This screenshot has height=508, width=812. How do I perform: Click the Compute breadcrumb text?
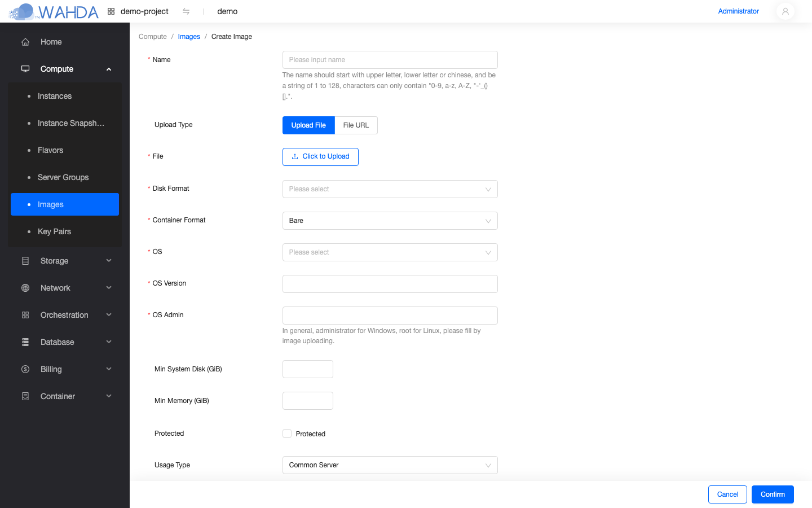153,37
